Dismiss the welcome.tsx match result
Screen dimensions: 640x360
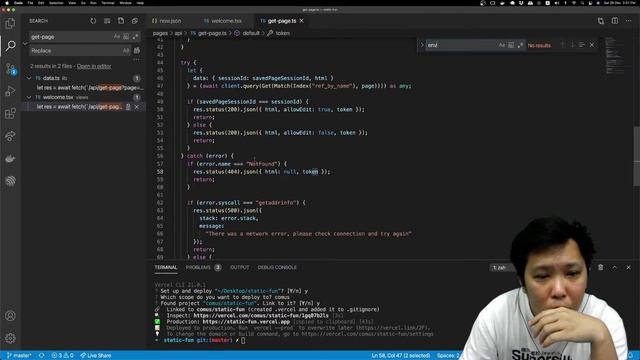[x=137, y=107]
